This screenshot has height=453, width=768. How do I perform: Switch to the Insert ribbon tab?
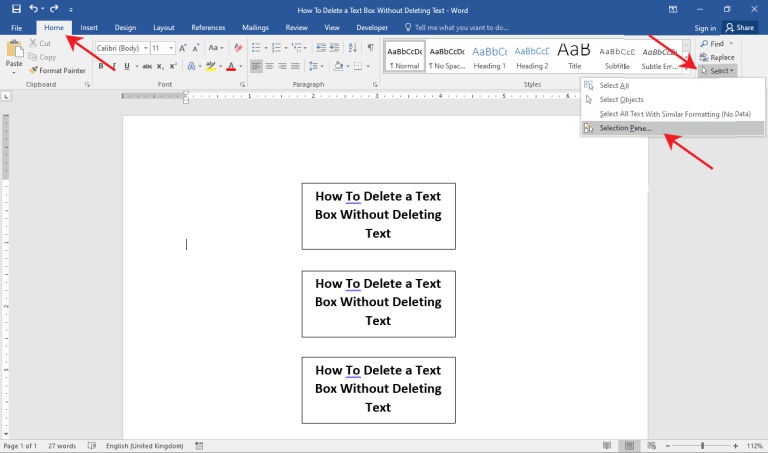[89, 27]
